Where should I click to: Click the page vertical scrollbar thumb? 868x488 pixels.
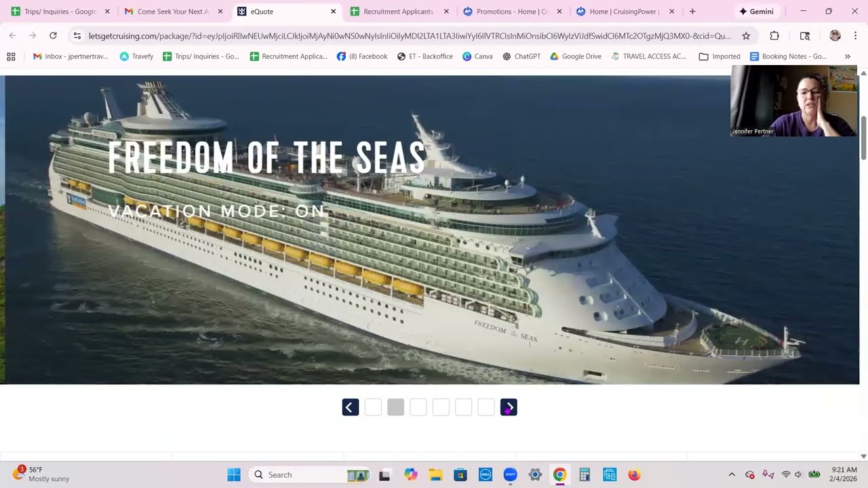863,138
